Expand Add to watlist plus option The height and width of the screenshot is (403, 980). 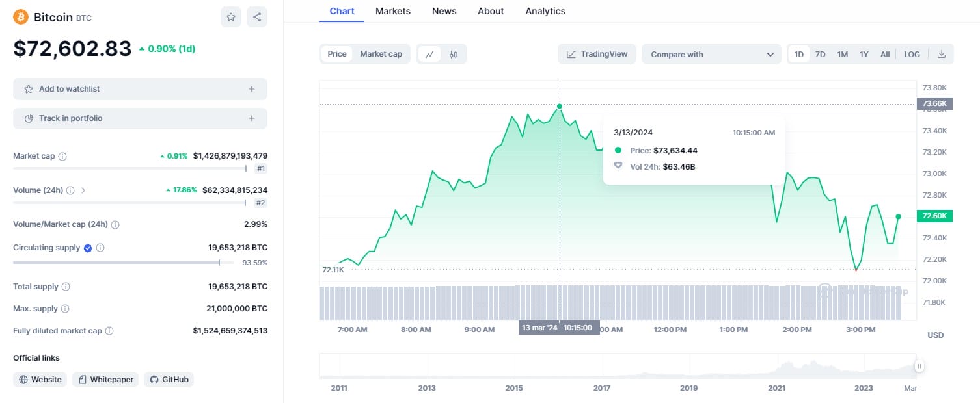[252, 89]
